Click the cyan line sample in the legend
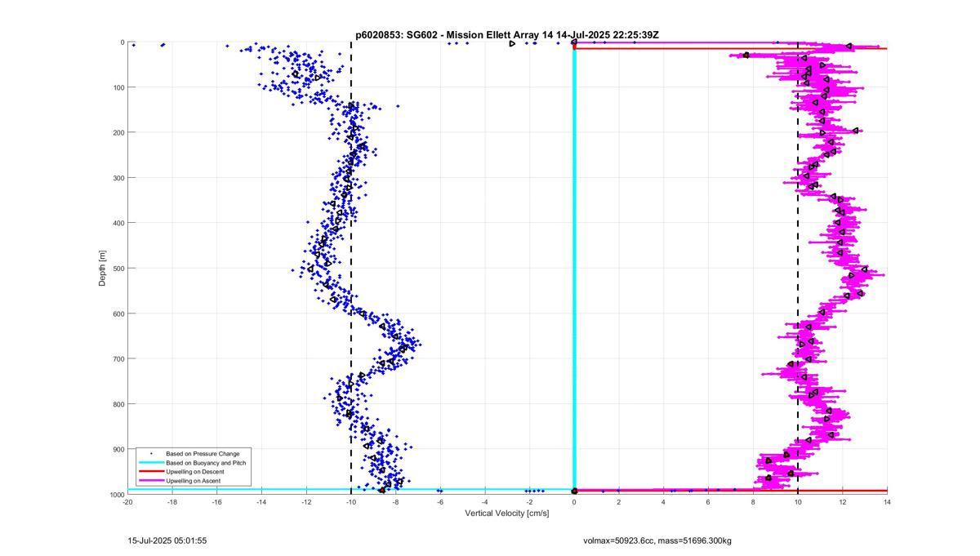The image size is (980, 556). coord(150,463)
